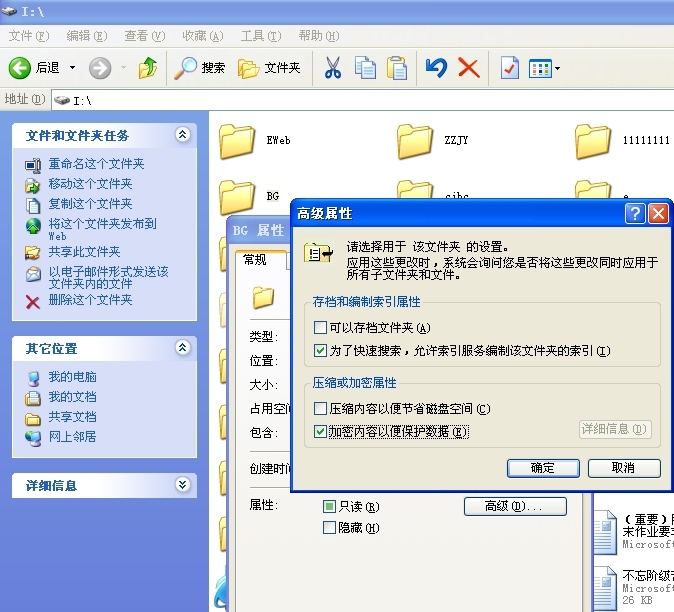This screenshot has height=612, width=674.
Task: Expand the 详细信息 panel
Action: pos(182,485)
